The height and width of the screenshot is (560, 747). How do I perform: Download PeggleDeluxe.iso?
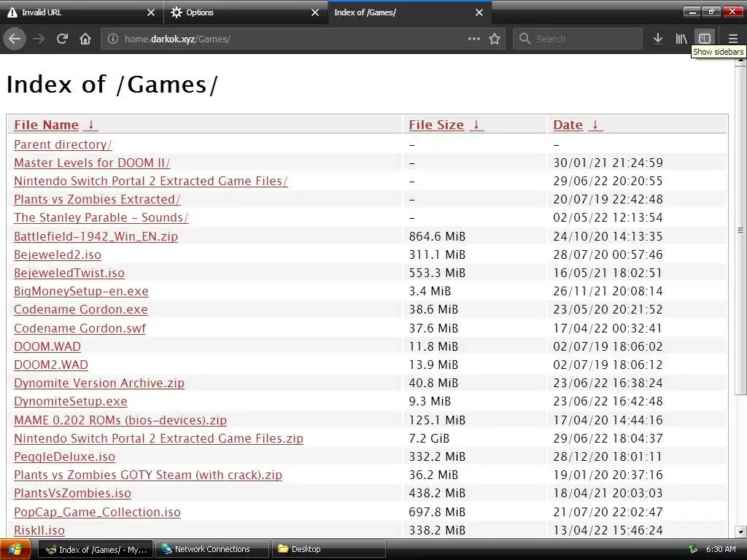point(64,456)
